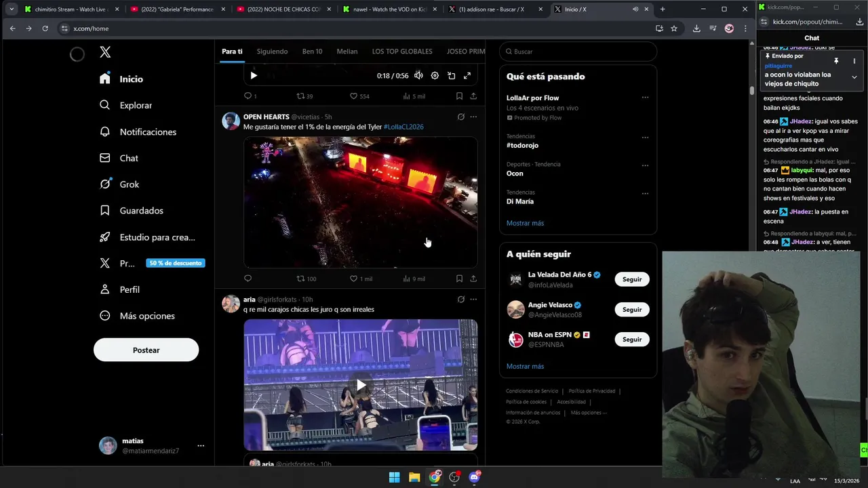Click the Buscar search field
Screen dimensions: 868x488
pyautogui.click(x=578, y=52)
